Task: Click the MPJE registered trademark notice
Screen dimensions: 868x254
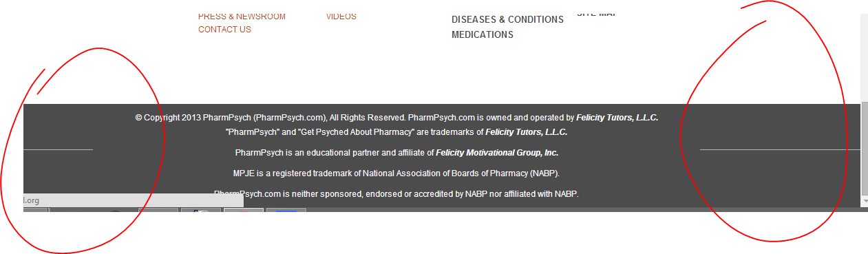Action: tap(396, 173)
